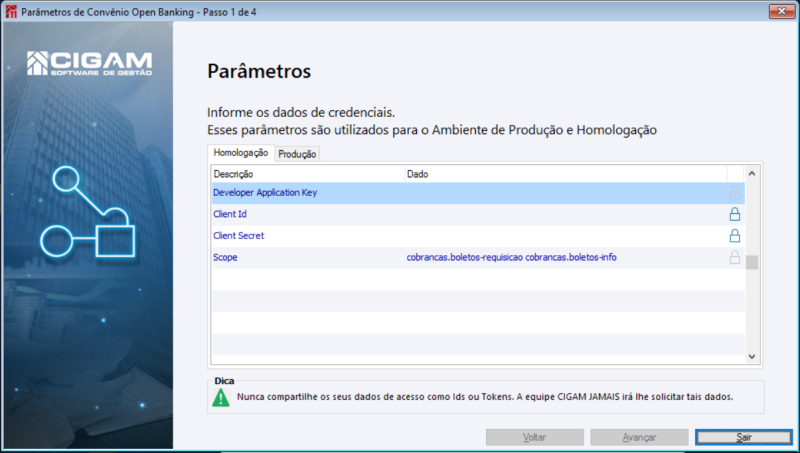Close the Parâmetros de Convênio window
The image size is (800, 453).
[x=782, y=11]
